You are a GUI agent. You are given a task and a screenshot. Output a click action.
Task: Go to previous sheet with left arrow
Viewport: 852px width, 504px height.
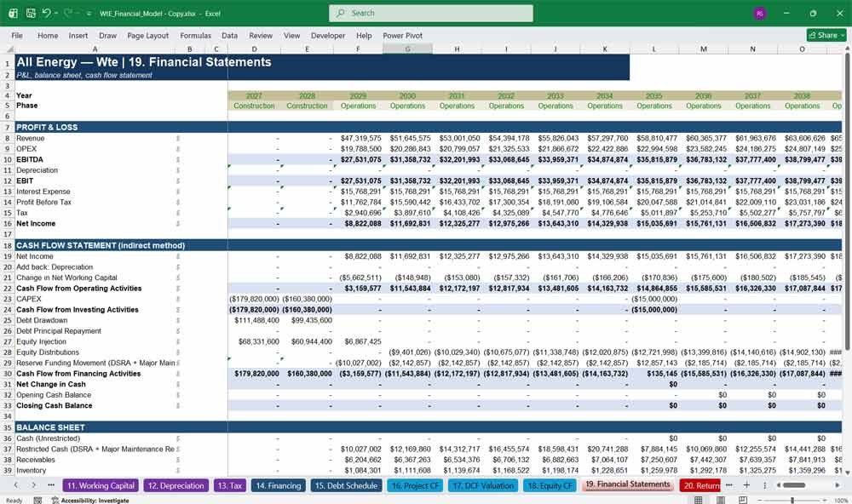[16, 485]
